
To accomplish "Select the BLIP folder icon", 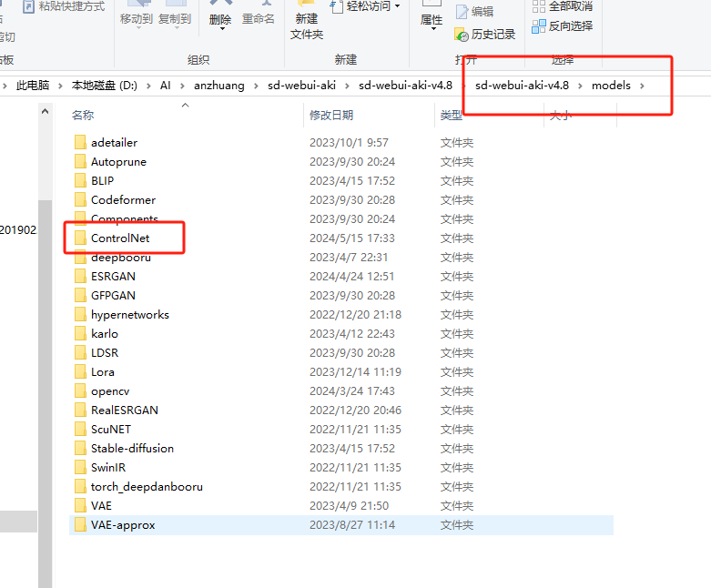I will (x=80, y=180).
